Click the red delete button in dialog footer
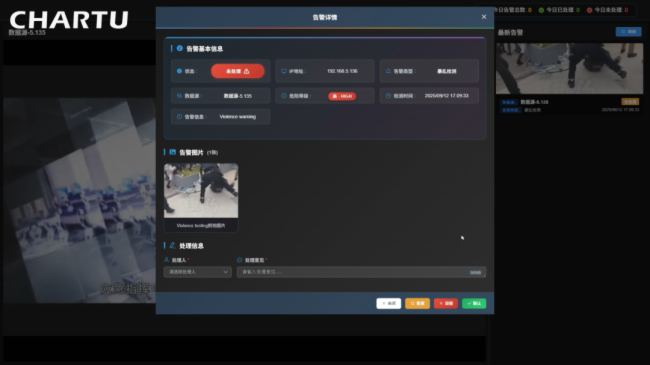This screenshot has width=650, height=365. click(446, 303)
